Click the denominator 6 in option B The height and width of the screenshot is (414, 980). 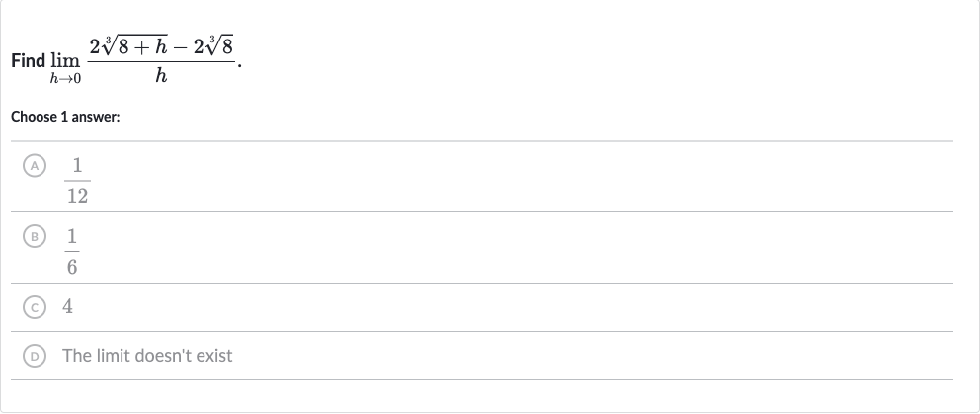(72, 267)
